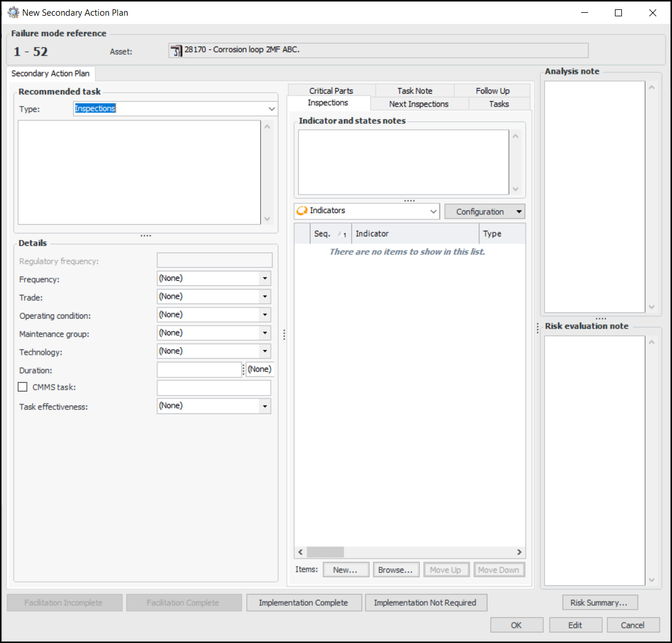672x643 pixels.
Task: Click the gear icon in the title bar
Action: pyautogui.click(x=13, y=12)
